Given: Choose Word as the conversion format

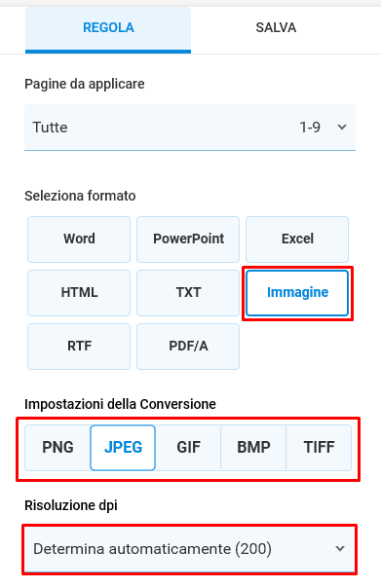Looking at the screenshot, I should 79,239.
